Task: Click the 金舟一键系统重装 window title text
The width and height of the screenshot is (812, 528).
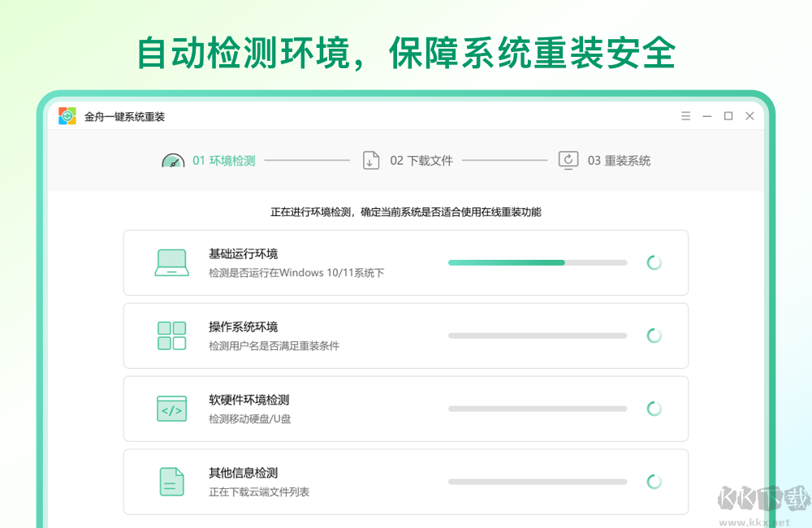Action: [x=124, y=117]
